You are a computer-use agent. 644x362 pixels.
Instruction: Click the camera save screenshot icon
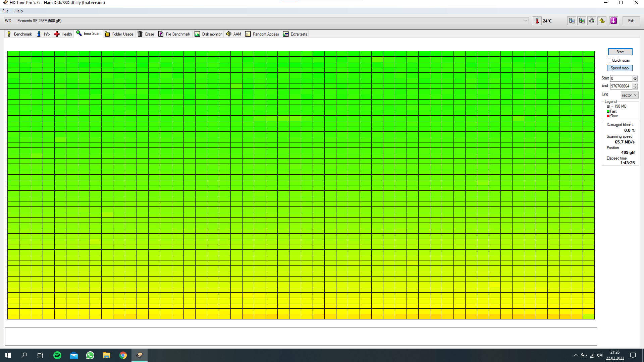tap(592, 21)
